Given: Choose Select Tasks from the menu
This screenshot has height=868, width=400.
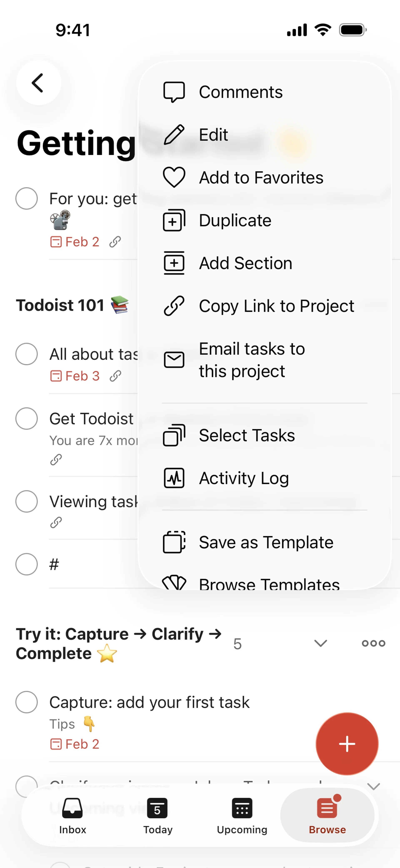Looking at the screenshot, I should click(246, 435).
